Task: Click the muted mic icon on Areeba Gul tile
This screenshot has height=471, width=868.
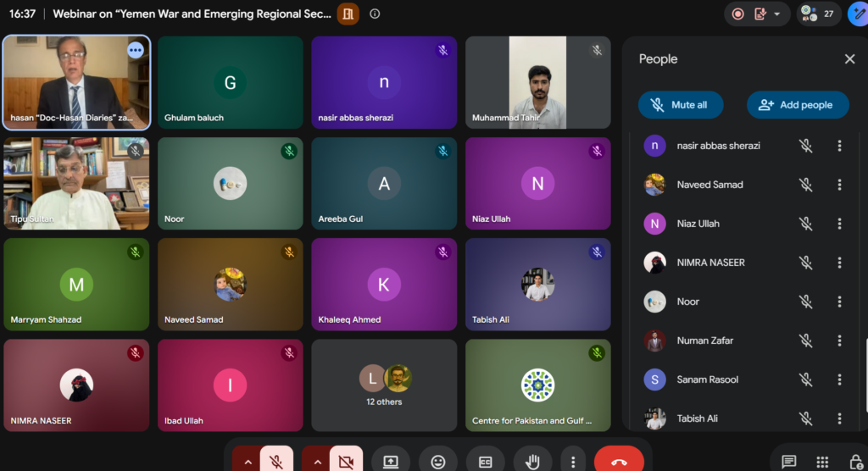Action: click(x=442, y=151)
